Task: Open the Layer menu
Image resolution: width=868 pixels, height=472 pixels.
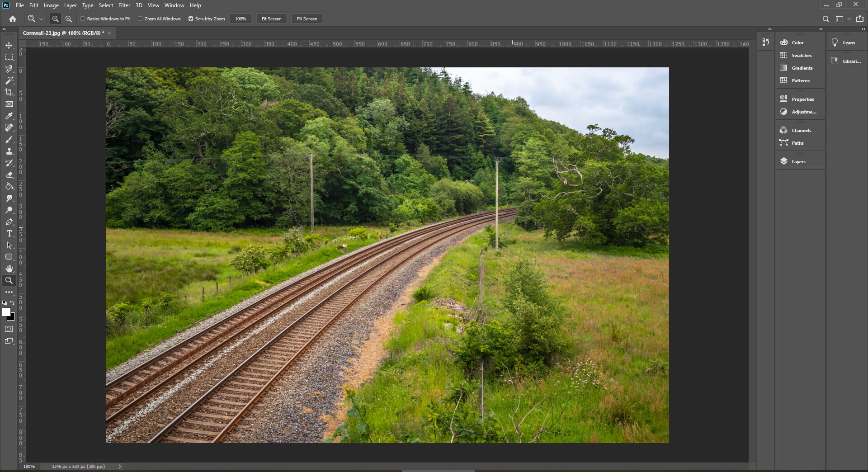Action: tap(70, 5)
